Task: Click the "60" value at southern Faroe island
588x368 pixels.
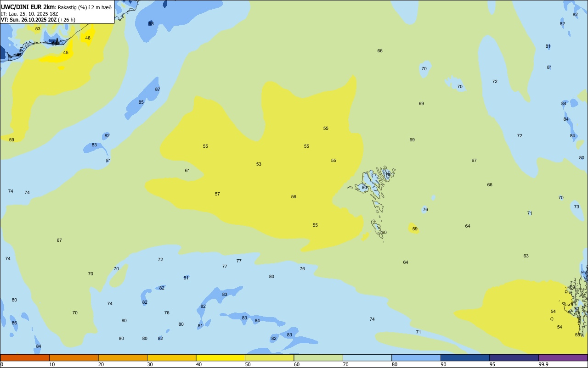Action: point(384,233)
